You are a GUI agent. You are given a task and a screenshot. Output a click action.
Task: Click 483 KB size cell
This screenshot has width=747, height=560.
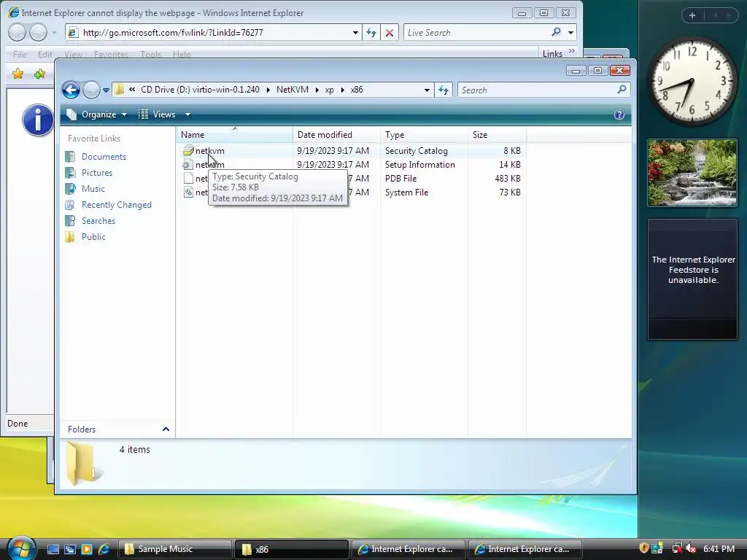point(508,179)
